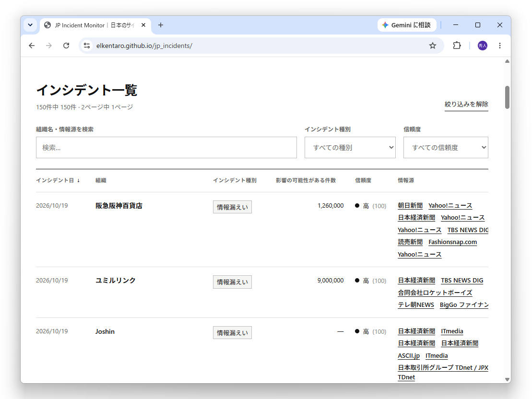
Task: Click 阪急阪神百貨店 organization name
Action: (119, 206)
